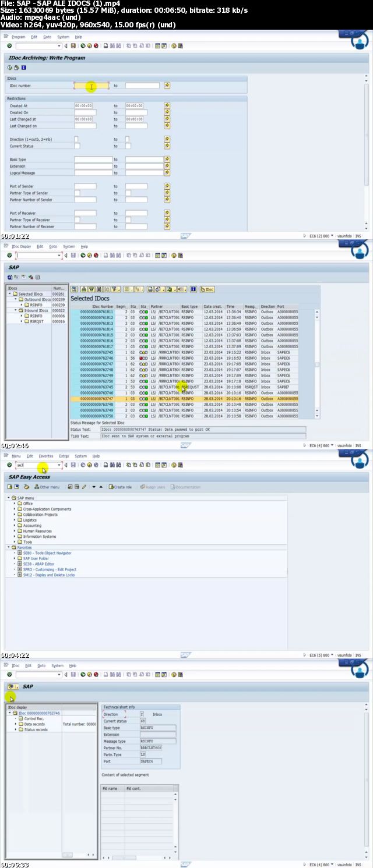Open the Favorites menu in menu bar
Screen dimensions: 373x868
tap(45, 456)
